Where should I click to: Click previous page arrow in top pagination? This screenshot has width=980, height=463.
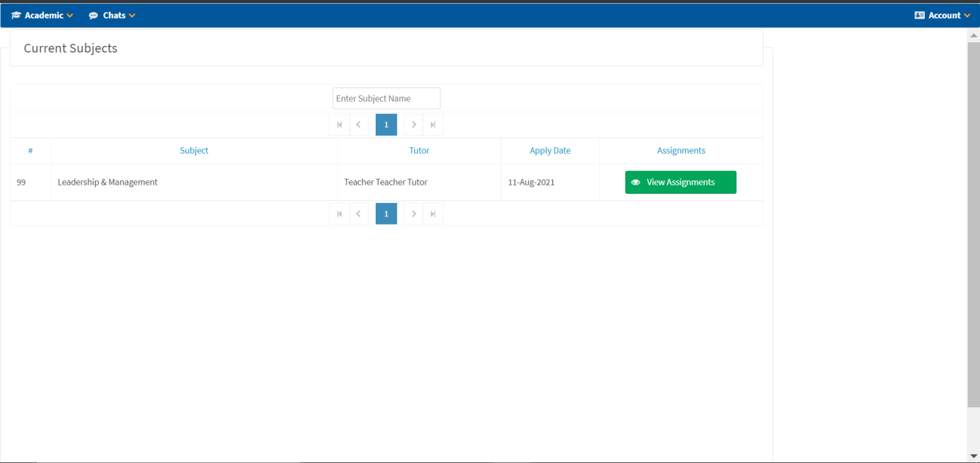point(358,124)
